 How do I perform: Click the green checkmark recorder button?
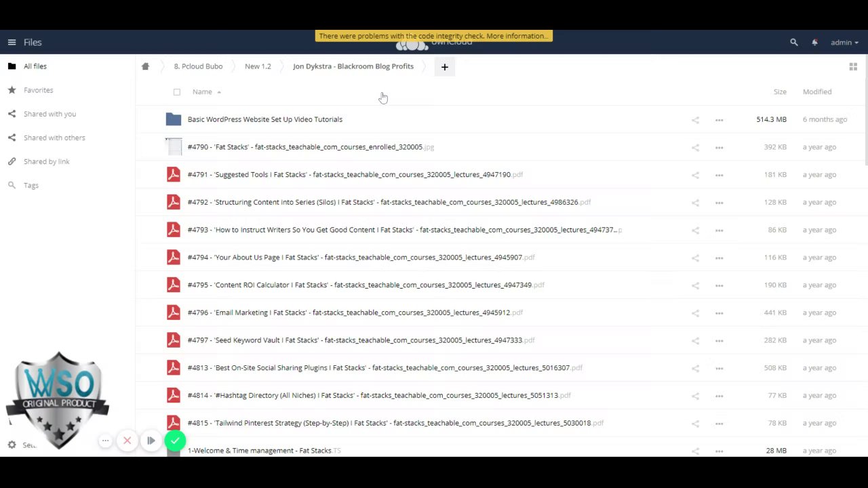175,441
